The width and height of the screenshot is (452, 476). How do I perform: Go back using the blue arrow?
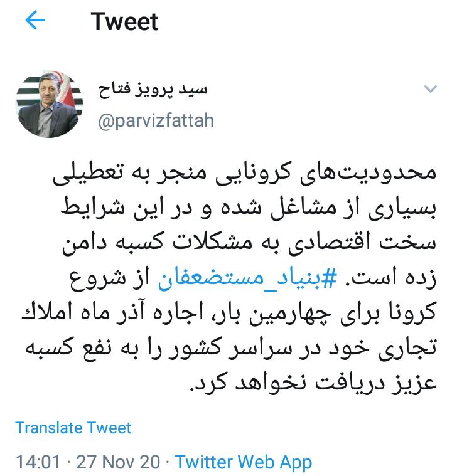(x=35, y=20)
